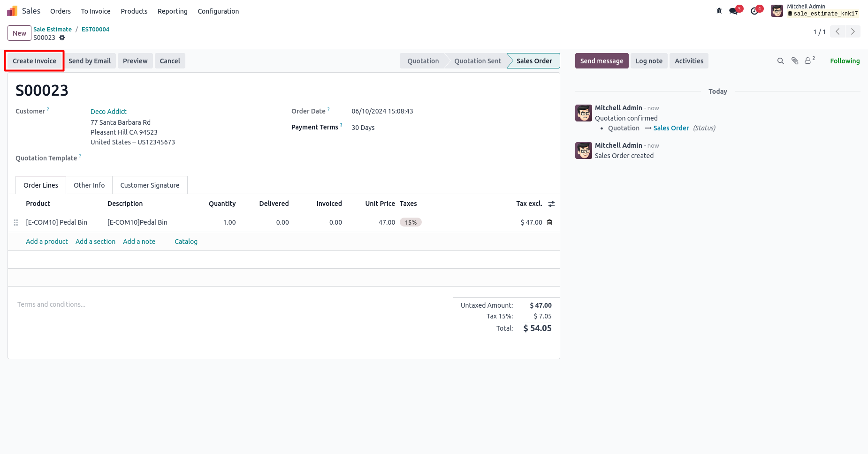Click the Quantity 1.00 cell
Image resolution: width=868 pixels, height=454 pixels.
coord(229,222)
